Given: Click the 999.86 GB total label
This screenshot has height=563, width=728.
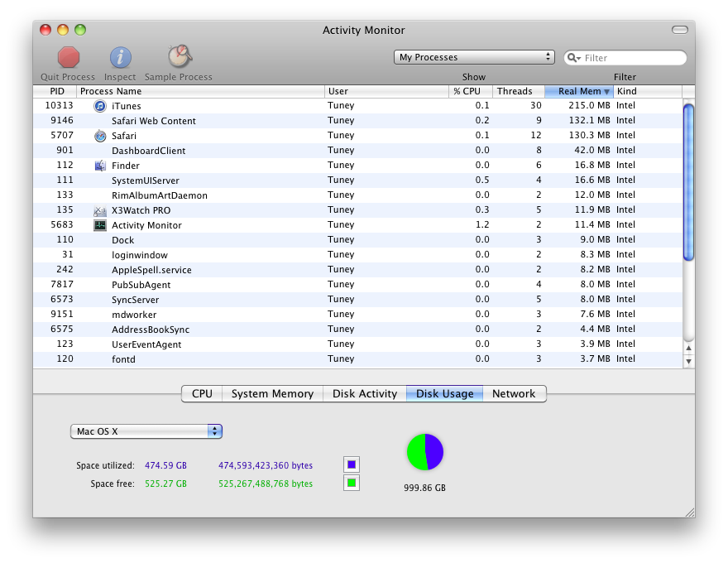Looking at the screenshot, I should [425, 488].
